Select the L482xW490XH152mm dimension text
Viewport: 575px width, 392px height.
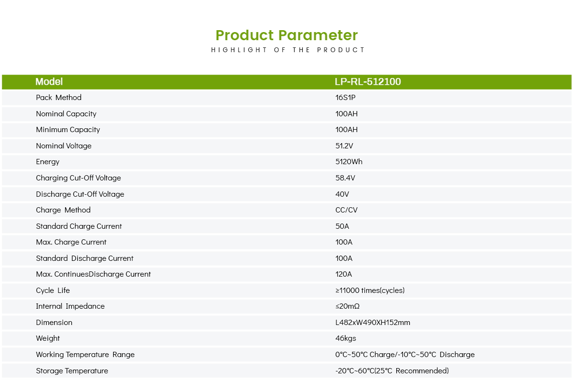tap(373, 323)
